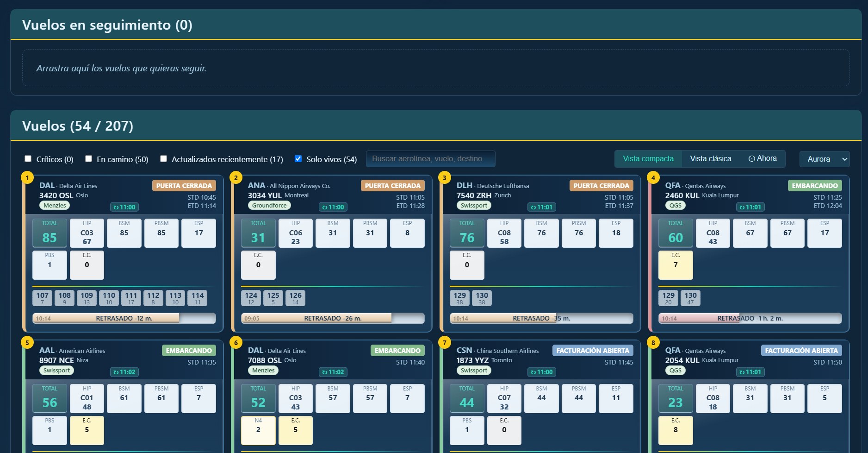Image resolution: width=868 pixels, height=453 pixels.
Task: Select yellow number badge 7 on CSN card
Action: pos(445,343)
